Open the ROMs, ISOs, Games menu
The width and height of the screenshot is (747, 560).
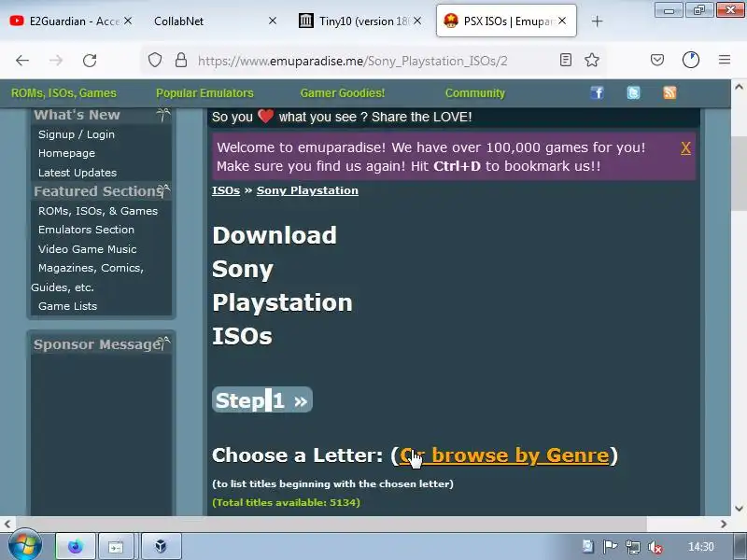click(x=63, y=92)
